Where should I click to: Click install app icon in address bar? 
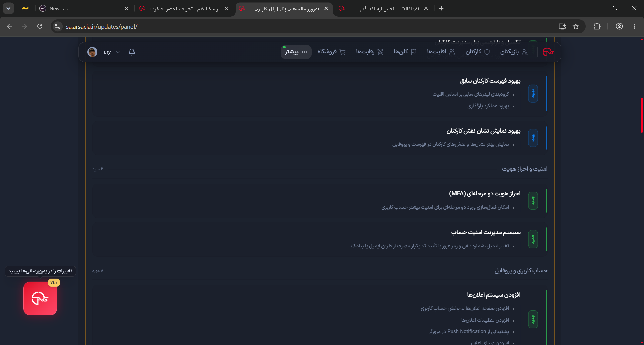coord(562,26)
